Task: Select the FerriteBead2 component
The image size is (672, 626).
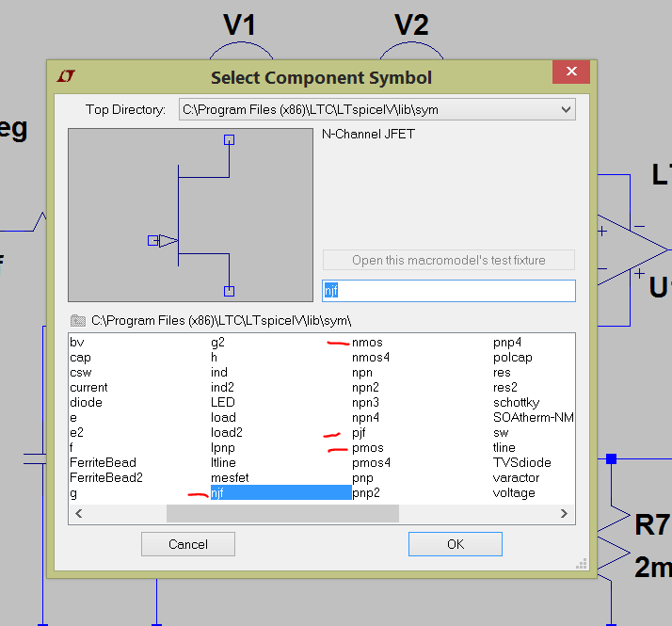Action: [106, 477]
